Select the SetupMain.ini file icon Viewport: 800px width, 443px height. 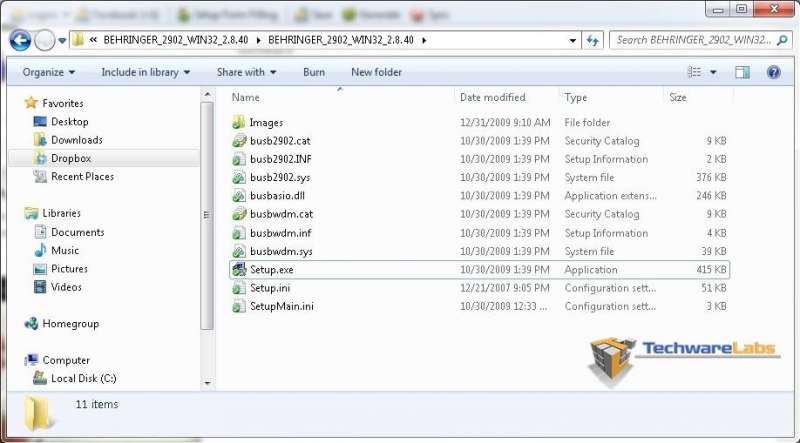(x=239, y=306)
